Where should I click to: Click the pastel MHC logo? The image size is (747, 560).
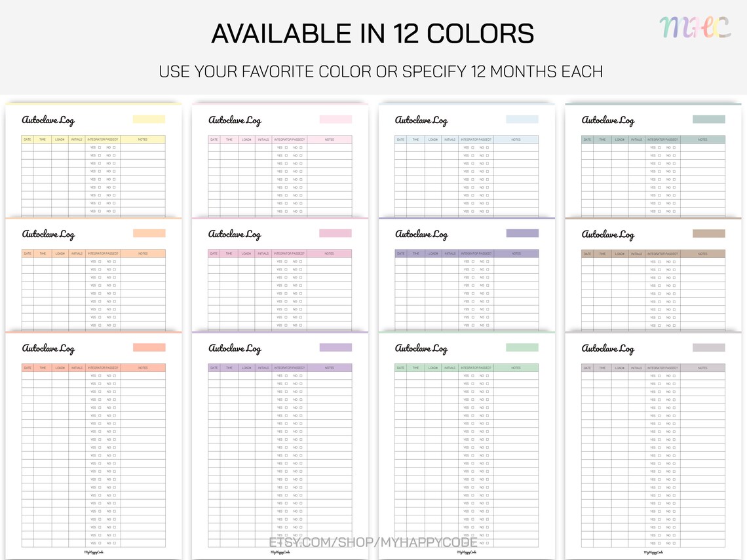click(695, 27)
